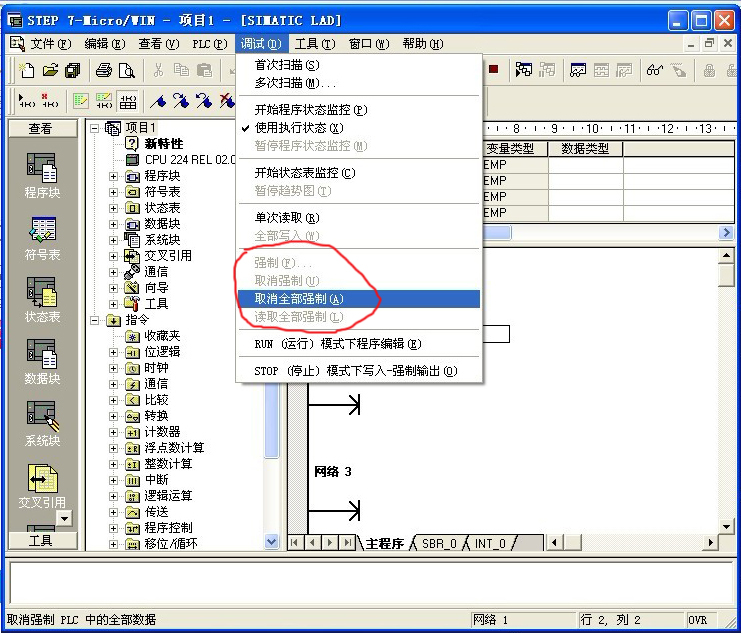This screenshot has height=633, width=741.
Task: Click the 工具 button at view bar bottom
Action: pyautogui.click(x=43, y=541)
